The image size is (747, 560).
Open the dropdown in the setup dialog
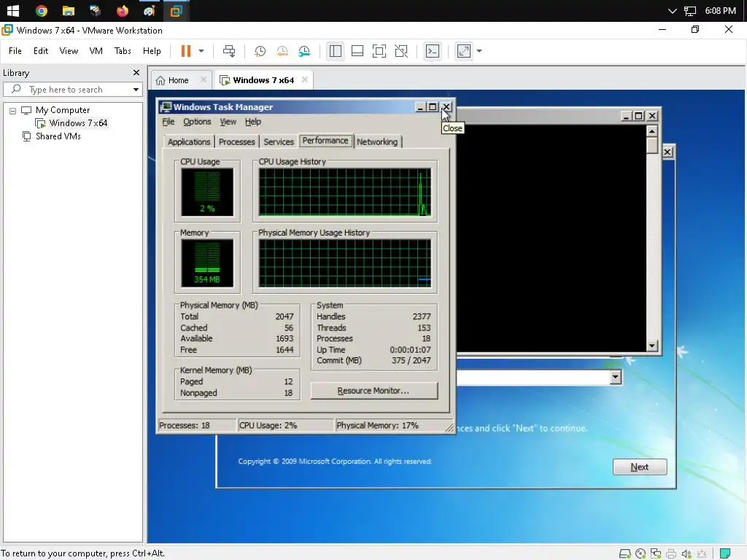(615, 378)
